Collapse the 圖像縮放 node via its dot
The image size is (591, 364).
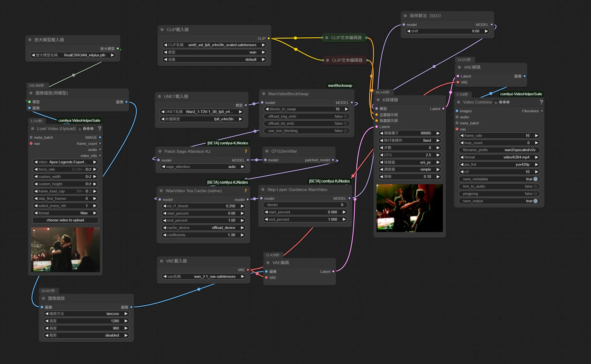tap(44, 298)
